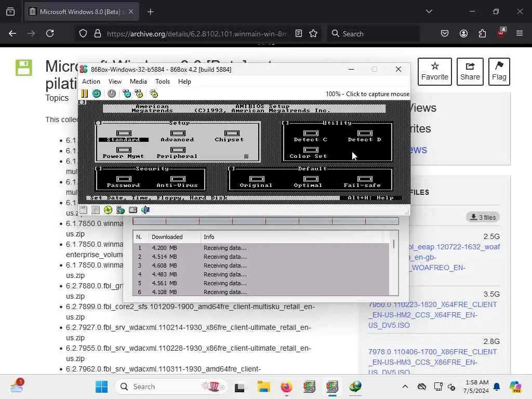Screen dimensions: 532x399
Task: Open the Tools menu in 86Box
Action: pos(163,82)
